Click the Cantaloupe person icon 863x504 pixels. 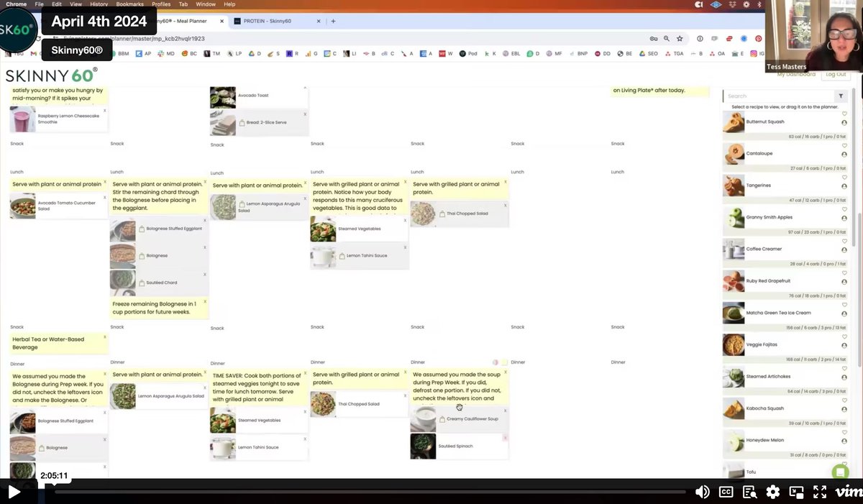pos(844,155)
